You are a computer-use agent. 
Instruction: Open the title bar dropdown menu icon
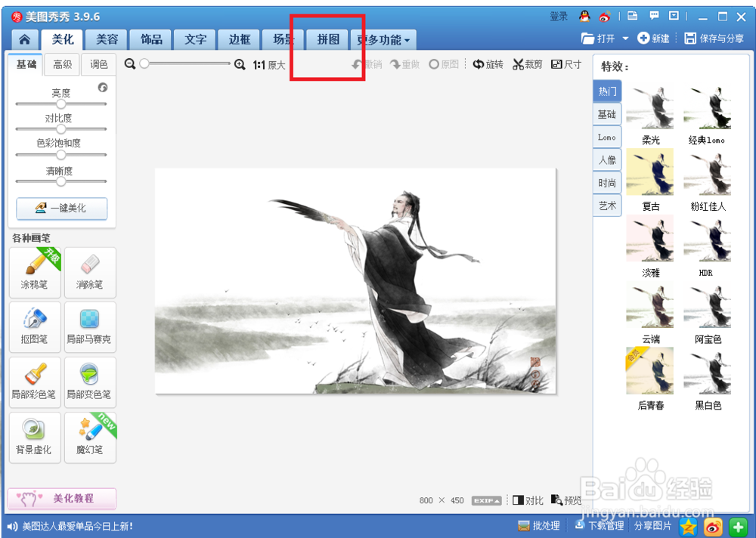point(674,16)
